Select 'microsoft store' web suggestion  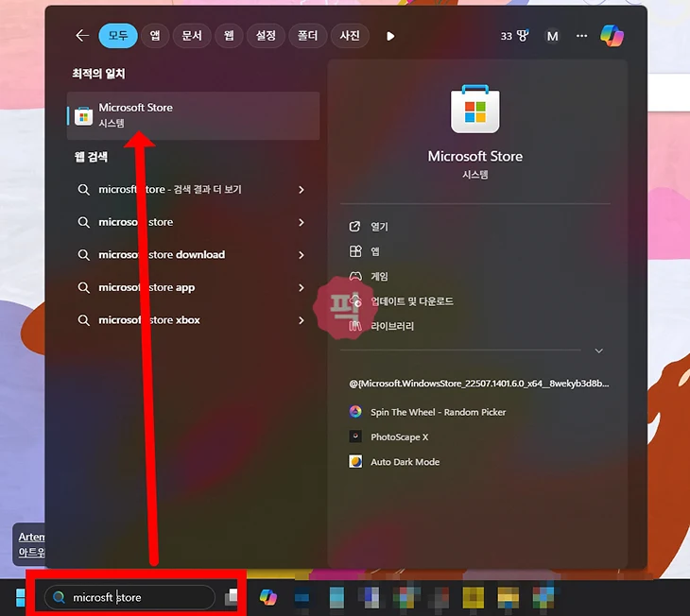[x=193, y=222]
